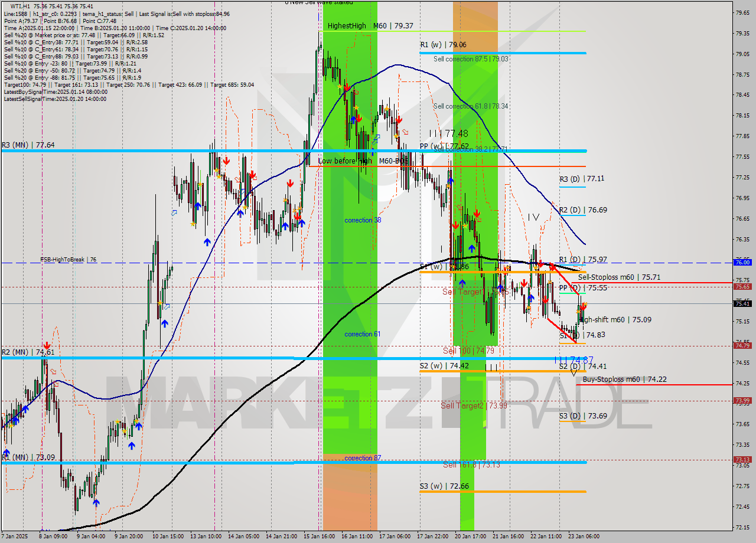Click the 'PP (w) | 77.62' pivot label
This screenshot has height=543, width=756.
pos(444,146)
